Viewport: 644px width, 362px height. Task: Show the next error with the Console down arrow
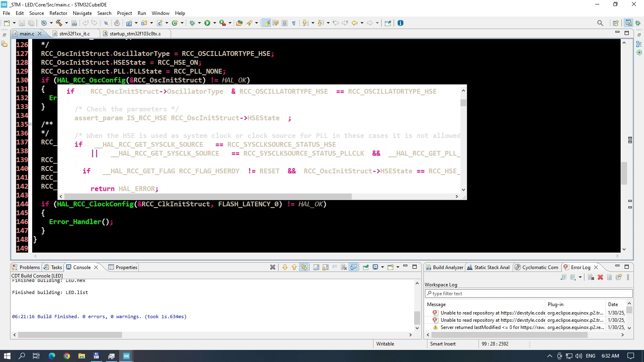pyautogui.click(x=285, y=267)
